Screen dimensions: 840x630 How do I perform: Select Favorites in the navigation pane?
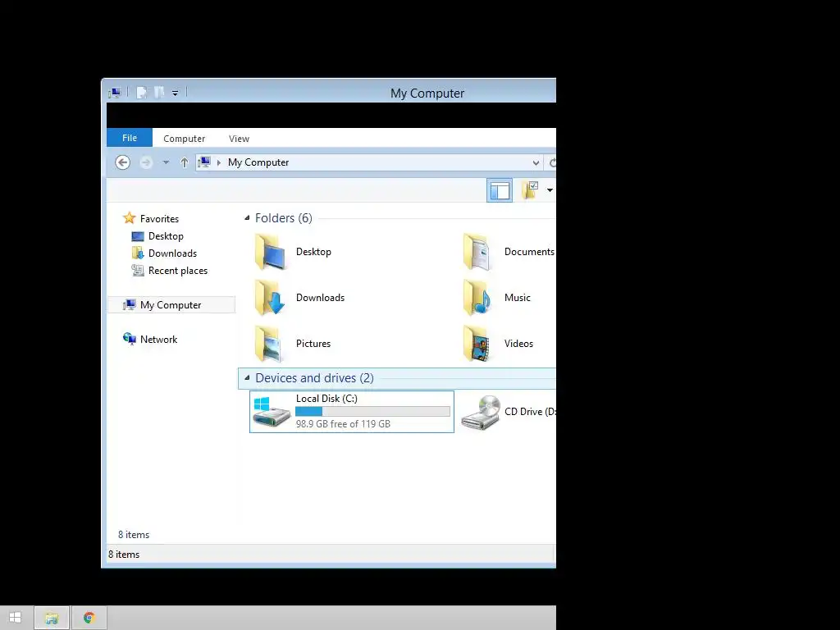click(x=159, y=218)
